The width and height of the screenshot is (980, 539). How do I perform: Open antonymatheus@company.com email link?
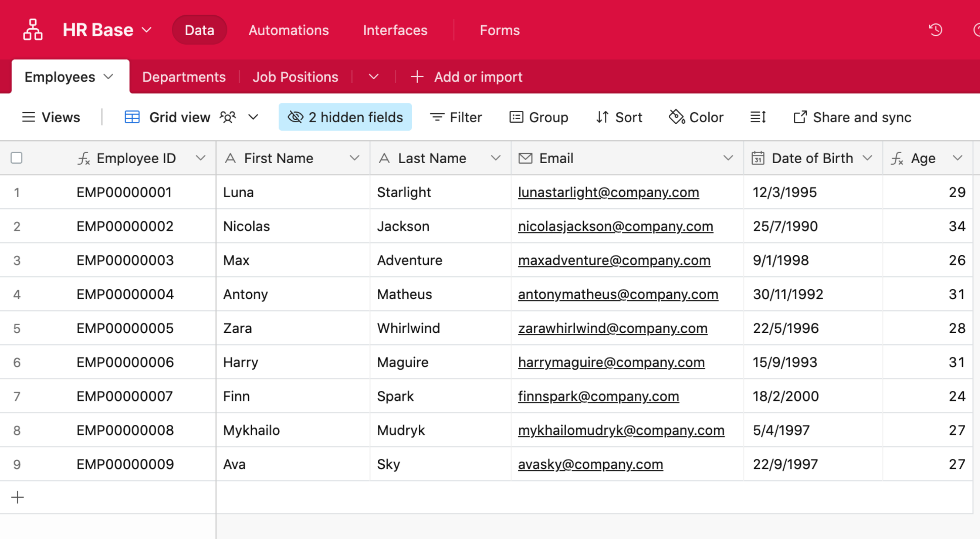[x=618, y=295]
